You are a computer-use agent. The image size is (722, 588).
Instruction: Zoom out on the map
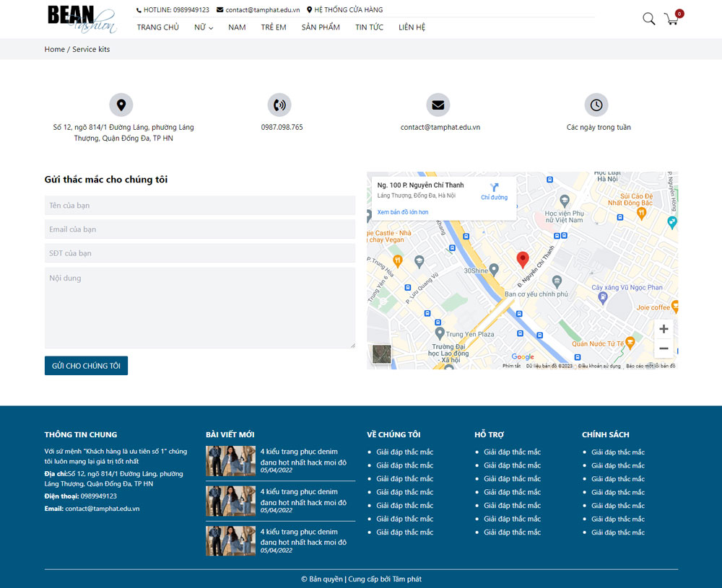664,348
